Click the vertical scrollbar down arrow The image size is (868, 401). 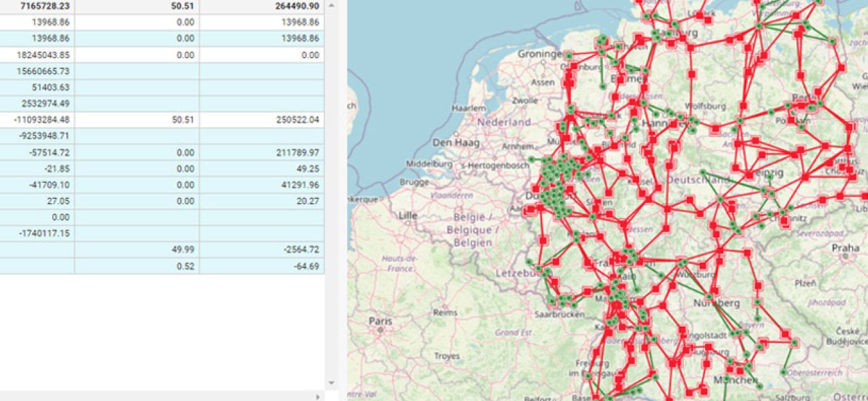332,384
